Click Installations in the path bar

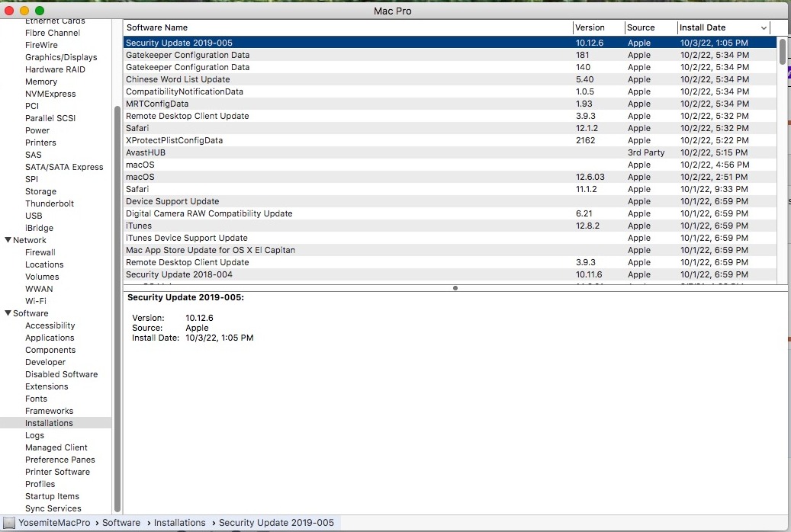point(179,523)
